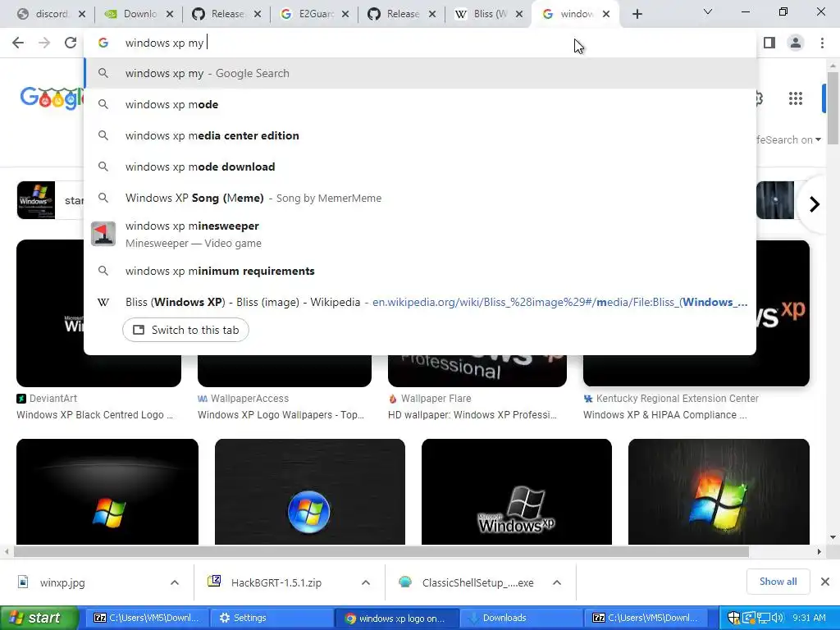The width and height of the screenshot is (840, 630).
Task: Click the security shield tray icon
Action: tap(734, 619)
